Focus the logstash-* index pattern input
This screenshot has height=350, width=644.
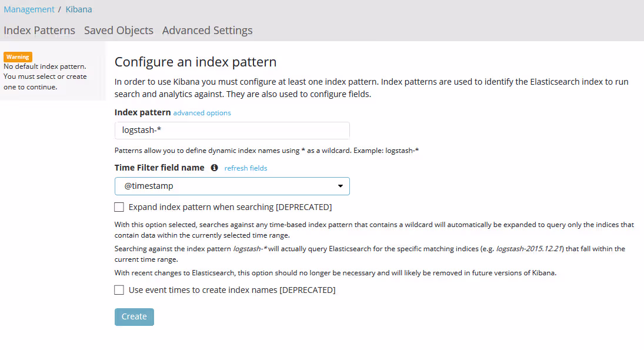click(x=232, y=131)
